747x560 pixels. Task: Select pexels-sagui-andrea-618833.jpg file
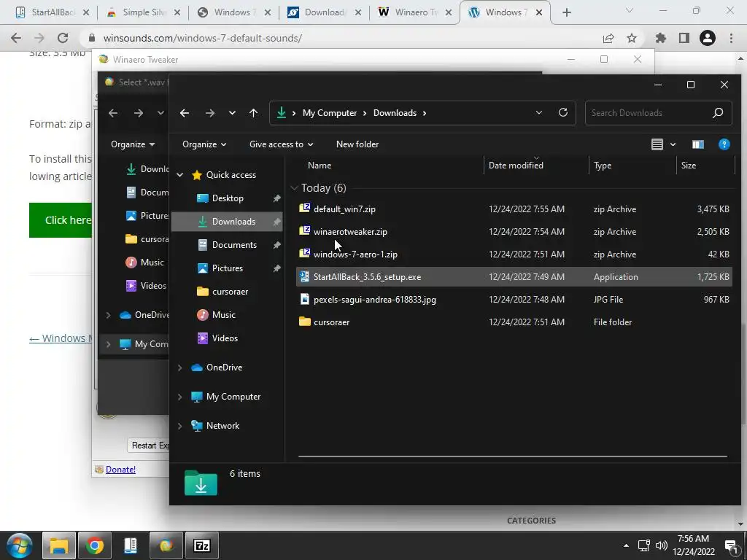(x=514, y=300)
